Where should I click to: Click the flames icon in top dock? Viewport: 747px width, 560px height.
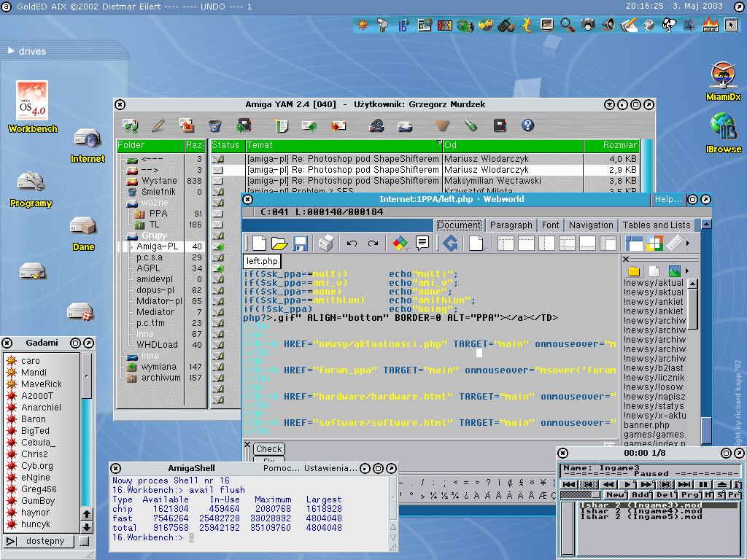tap(710, 25)
